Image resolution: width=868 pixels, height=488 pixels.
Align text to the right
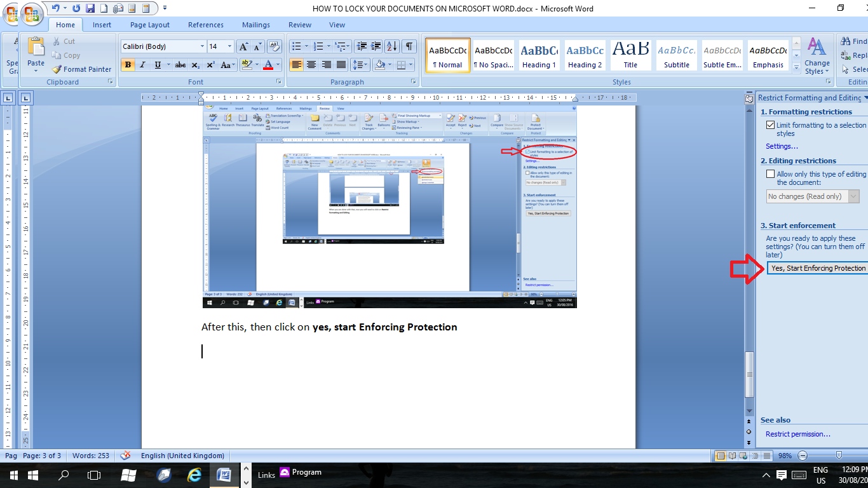[x=326, y=65]
